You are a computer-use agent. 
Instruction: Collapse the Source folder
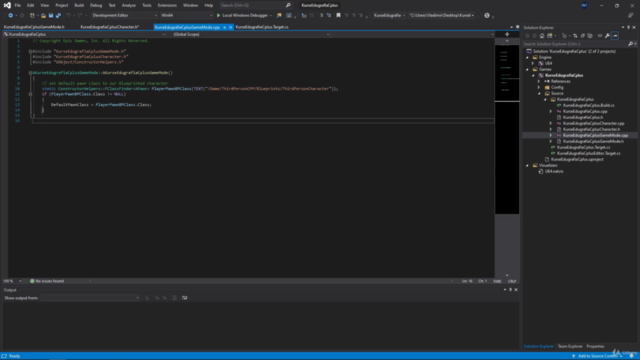[539, 93]
